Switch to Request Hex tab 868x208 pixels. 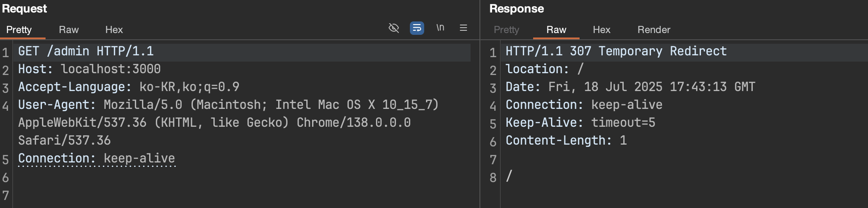[114, 29]
